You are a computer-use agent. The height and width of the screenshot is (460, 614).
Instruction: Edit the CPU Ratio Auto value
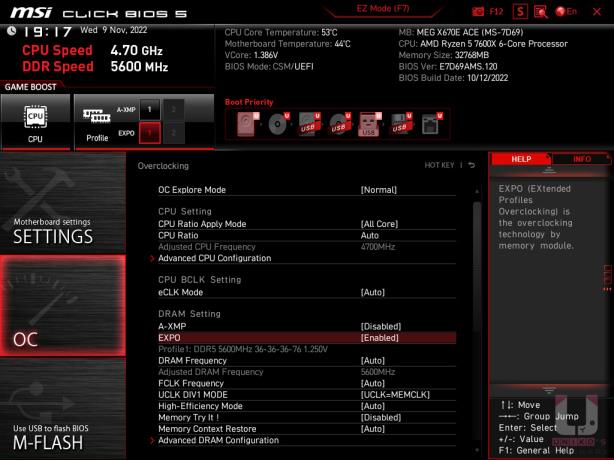point(370,235)
